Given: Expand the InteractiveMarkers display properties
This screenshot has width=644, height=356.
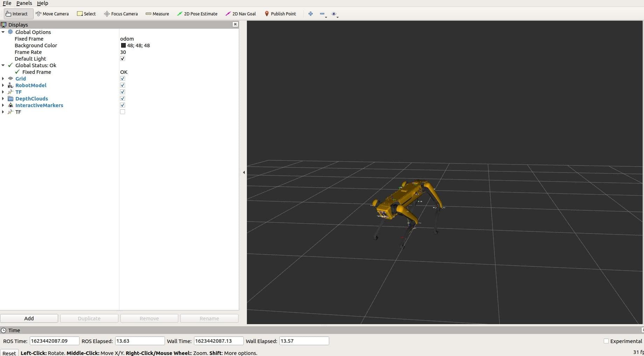Looking at the screenshot, I should coord(3,105).
